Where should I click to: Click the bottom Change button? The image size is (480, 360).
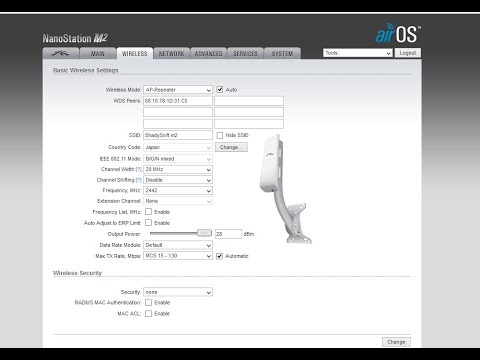click(396, 342)
